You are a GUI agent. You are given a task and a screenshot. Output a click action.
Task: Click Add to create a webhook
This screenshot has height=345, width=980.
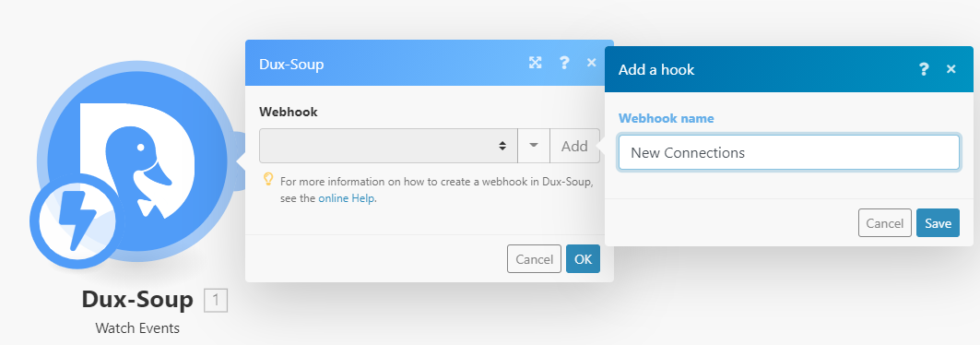click(574, 146)
